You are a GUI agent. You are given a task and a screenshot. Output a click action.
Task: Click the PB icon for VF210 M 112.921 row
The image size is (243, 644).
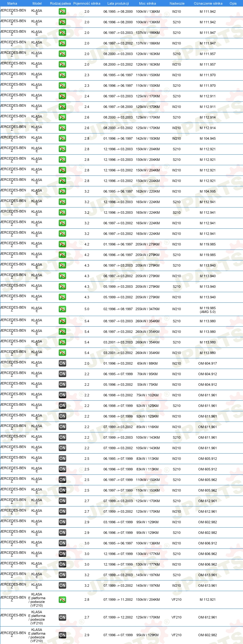(62, 600)
